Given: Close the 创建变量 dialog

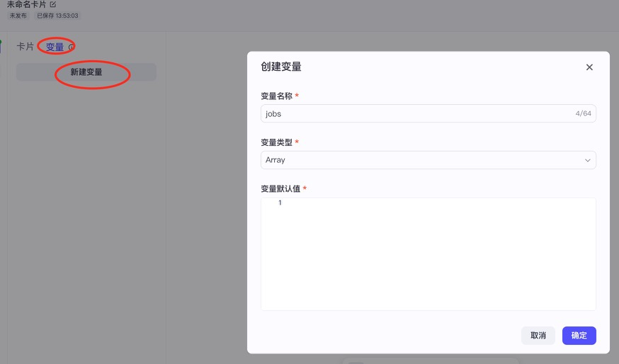Looking at the screenshot, I should click(x=589, y=67).
